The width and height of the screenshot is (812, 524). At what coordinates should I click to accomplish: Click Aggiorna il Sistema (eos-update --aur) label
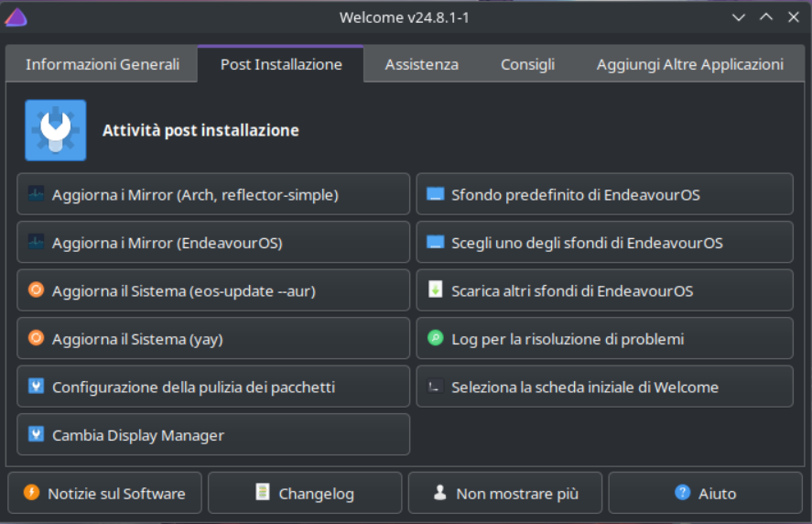[184, 291]
